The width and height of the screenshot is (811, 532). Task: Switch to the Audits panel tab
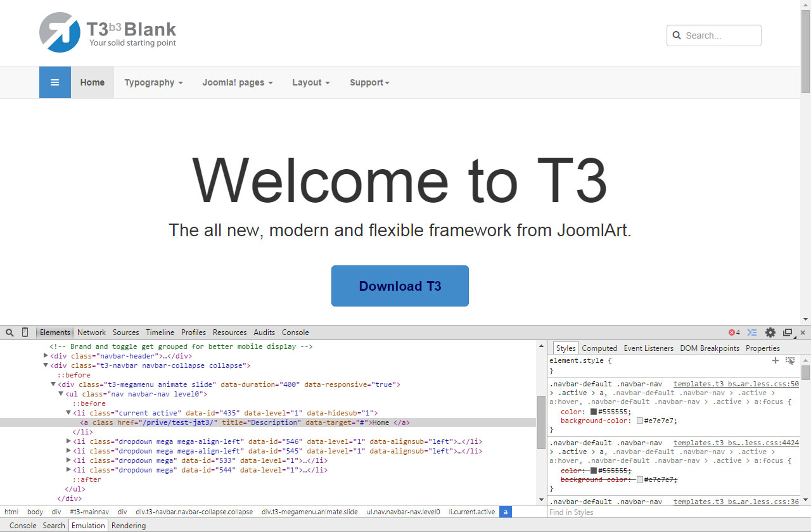pos(265,332)
